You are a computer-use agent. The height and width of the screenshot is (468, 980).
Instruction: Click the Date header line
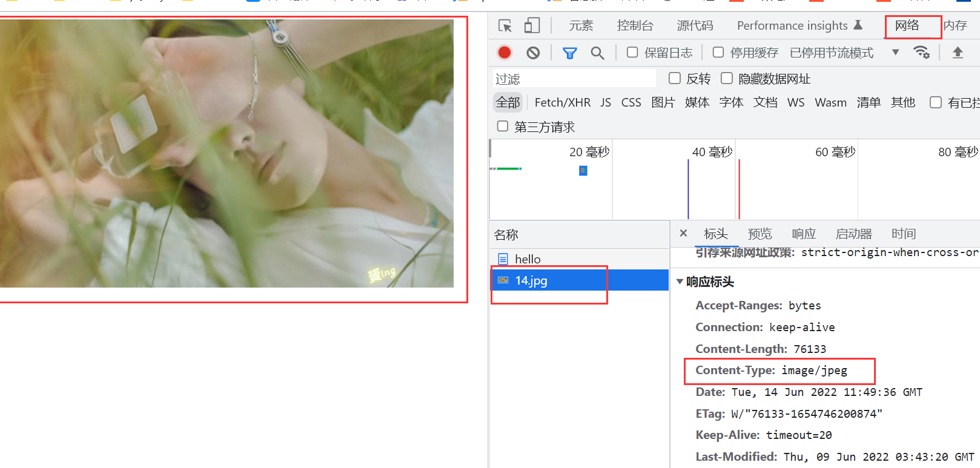point(809,392)
